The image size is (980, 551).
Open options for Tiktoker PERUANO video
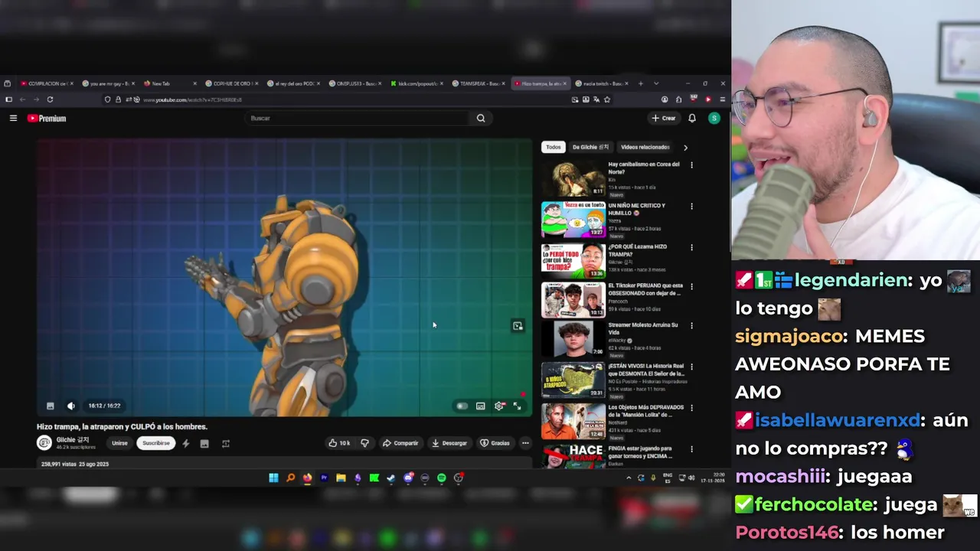pyautogui.click(x=691, y=286)
